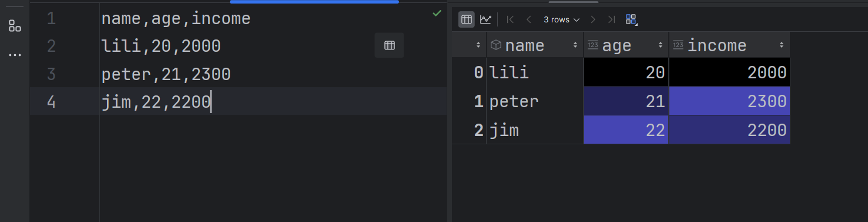The height and width of the screenshot is (222, 868).
Task: Open the more tool windows ellipsis
Action: tap(15, 55)
